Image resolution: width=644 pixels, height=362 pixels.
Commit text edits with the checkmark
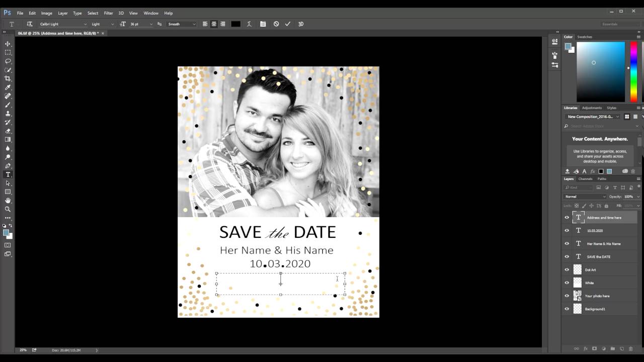(x=288, y=24)
